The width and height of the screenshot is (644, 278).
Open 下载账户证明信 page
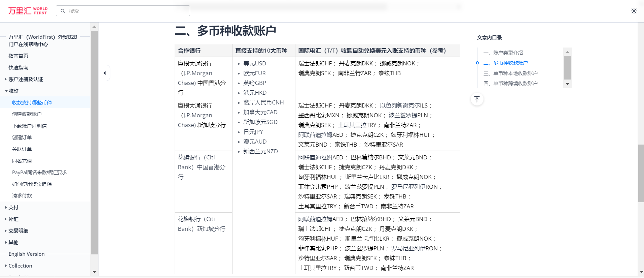(29, 126)
